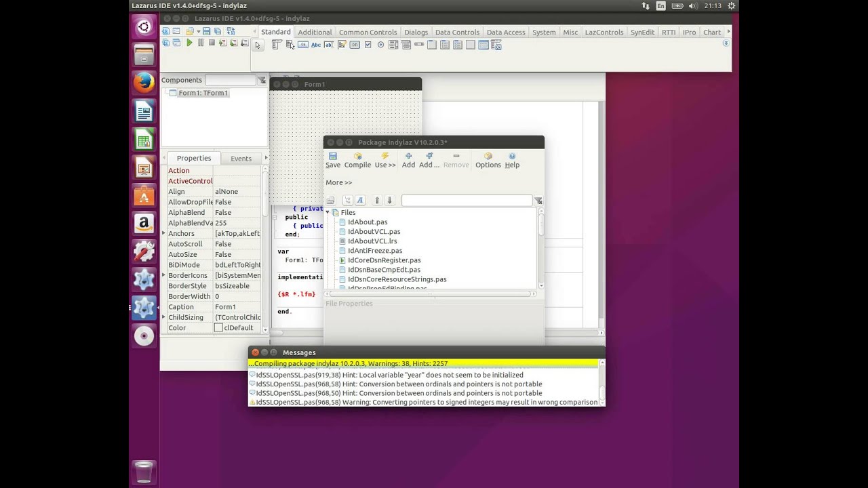Select the TButton component icon
868x488 pixels.
click(303, 45)
